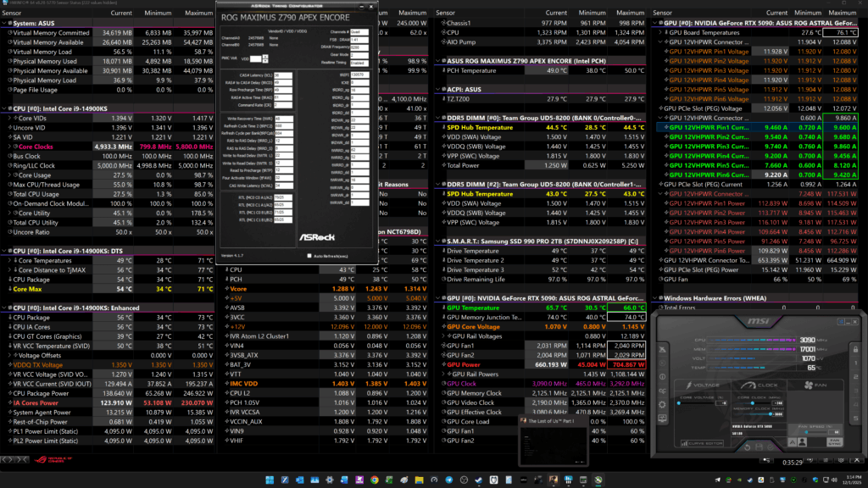The width and height of the screenshot is (868, 488).
Task: Select the GPU Power sensor row
Action: click(x=544, y=364)
